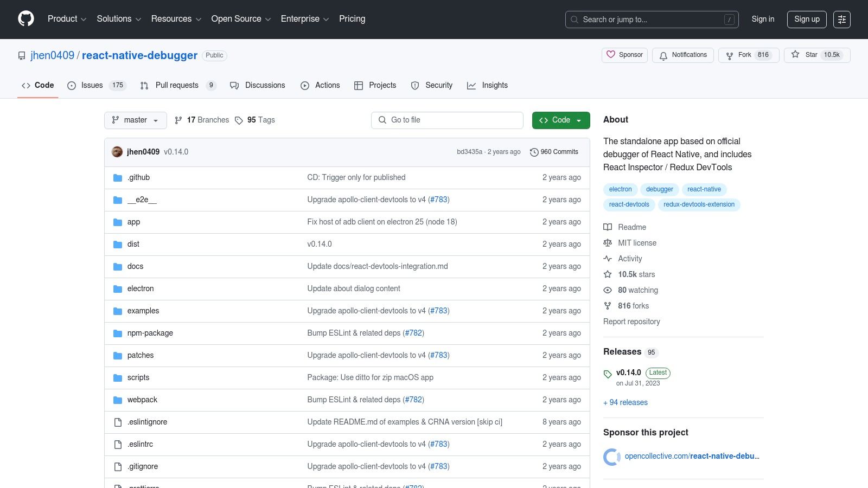
Task: Expand the Resources menu
Action: 176,19
